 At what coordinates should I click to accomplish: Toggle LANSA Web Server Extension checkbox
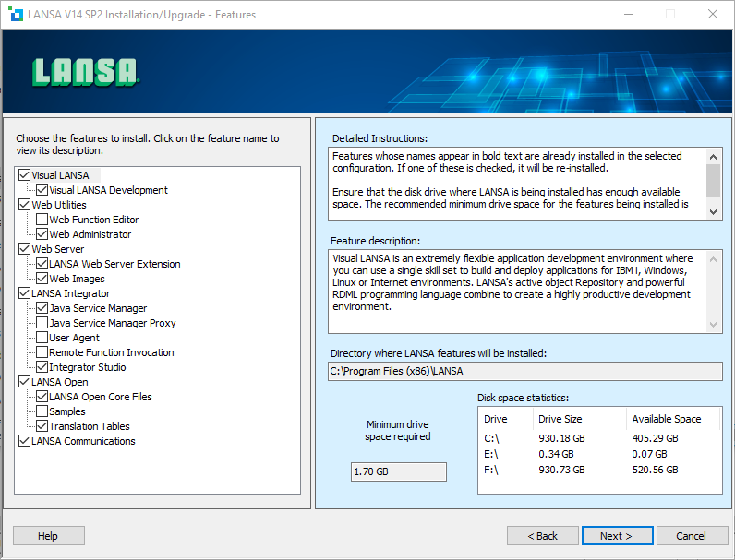click(42, 264)
